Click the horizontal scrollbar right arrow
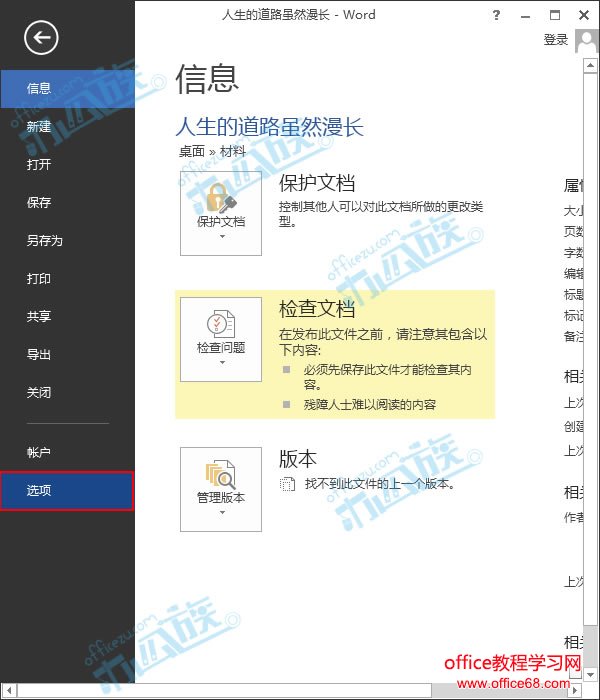Viewport: 600px width, 700px height. (x=575, y=690)
